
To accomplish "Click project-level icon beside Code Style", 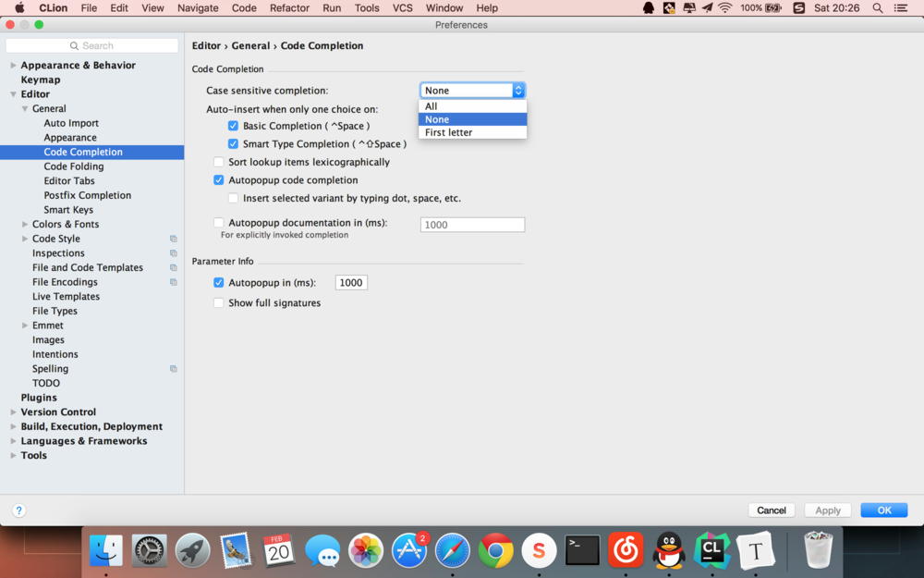I will 174,239.
